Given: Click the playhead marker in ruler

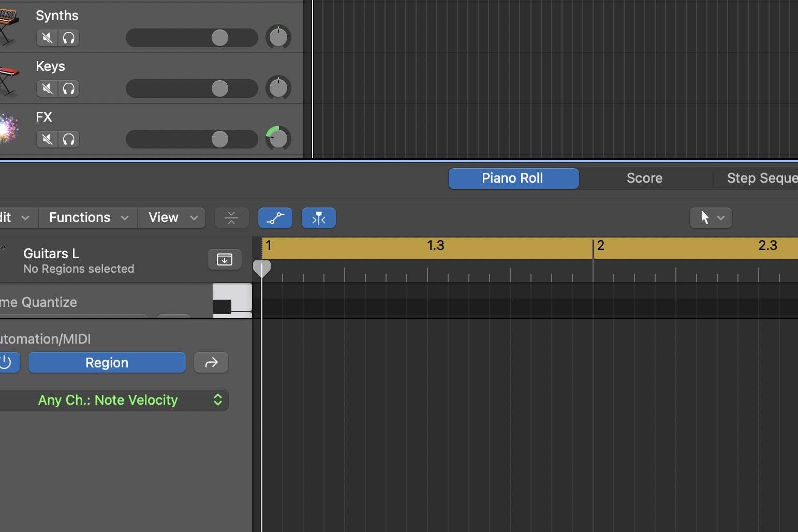Looking at the screenshot, I should (262, 269).
